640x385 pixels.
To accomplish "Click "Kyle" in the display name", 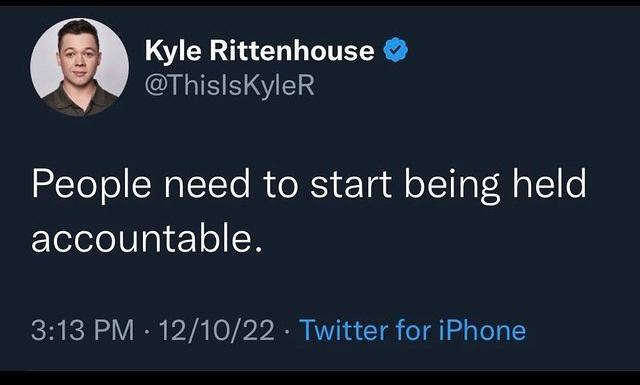I will click(x=173, y=51).
